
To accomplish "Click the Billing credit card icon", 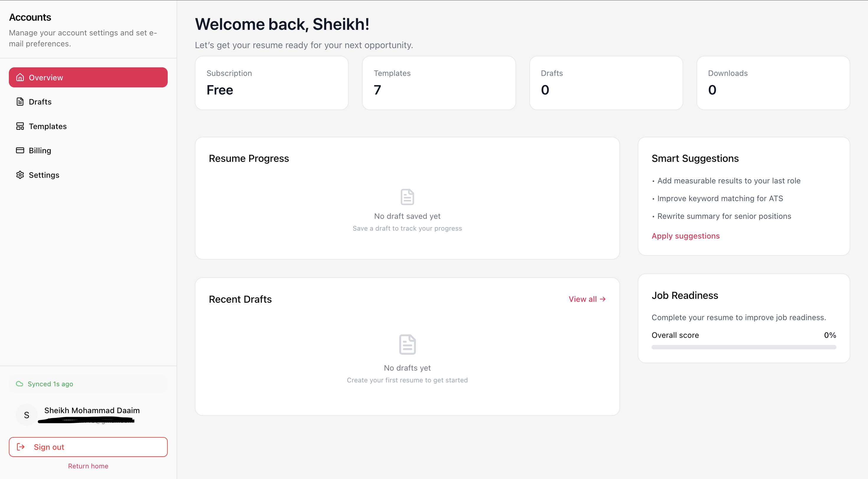I will 20,150.
